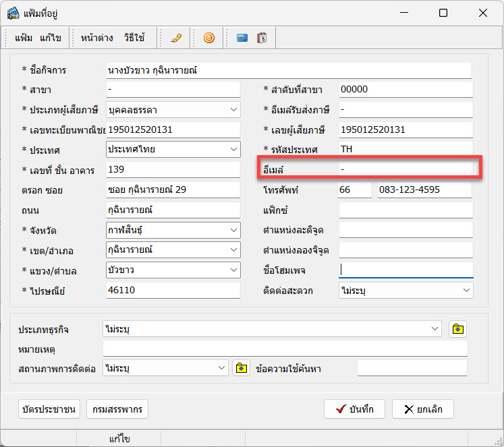Open the แฟ้ม menu
This screenshot has width=504, height=447.
[x=24, y=38]
